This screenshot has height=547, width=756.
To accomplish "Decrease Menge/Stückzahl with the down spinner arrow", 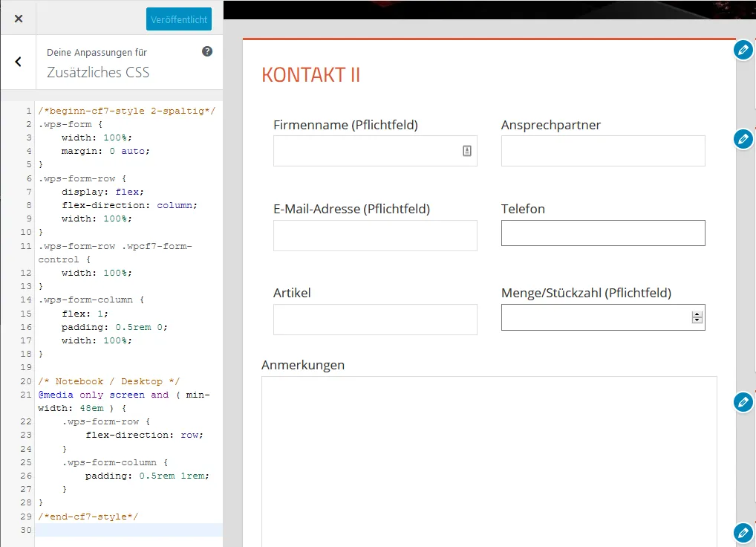I will [x=697, y=320].
